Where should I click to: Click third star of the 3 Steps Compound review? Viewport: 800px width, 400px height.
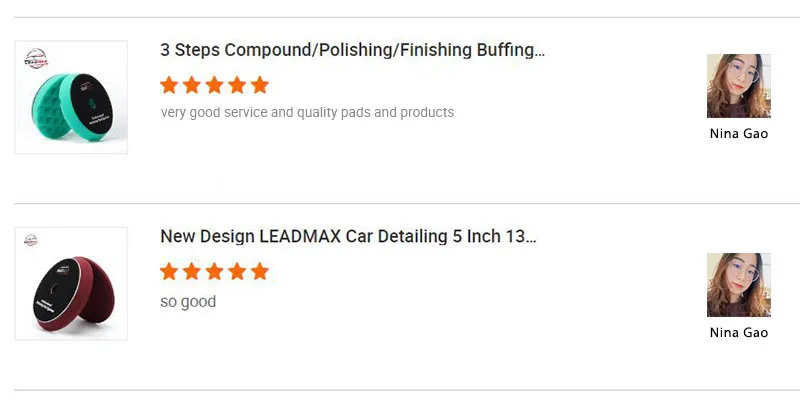coord(214,84)
